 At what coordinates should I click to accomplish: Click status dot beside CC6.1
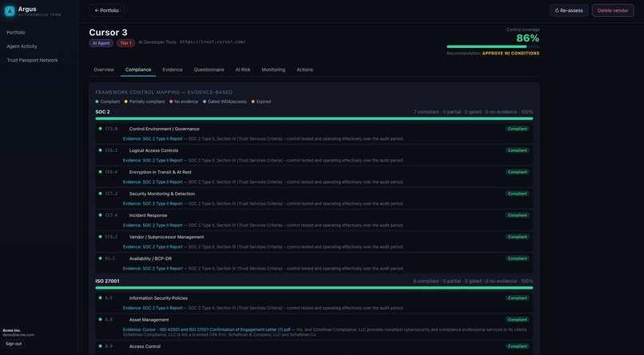(x=100, y=150)
